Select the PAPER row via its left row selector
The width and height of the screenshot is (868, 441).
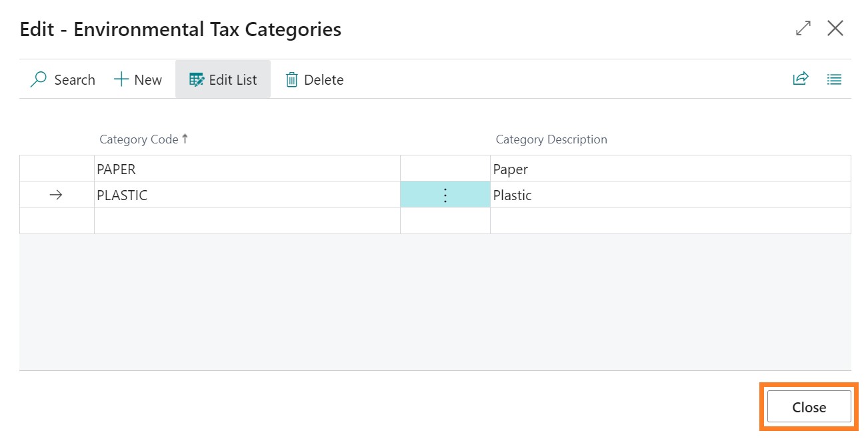point(56,169)
